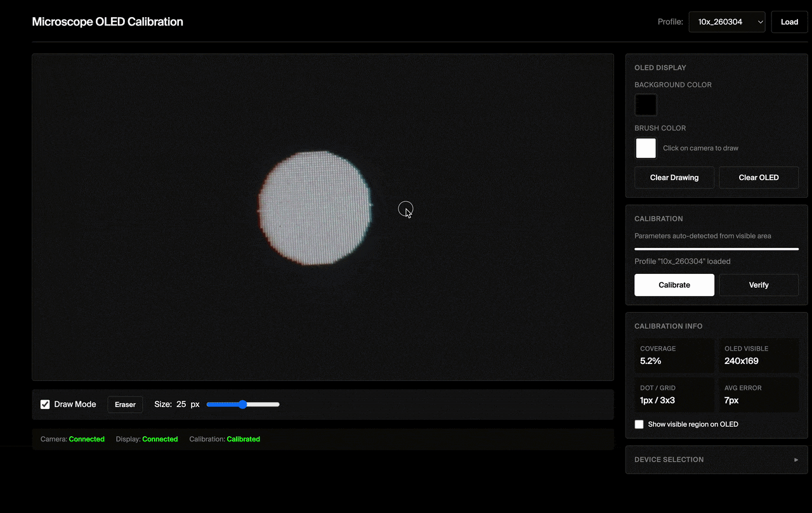Adjust the brush Size slider
The width and height of the screenshot is (812, 513).
pos(243,405)
